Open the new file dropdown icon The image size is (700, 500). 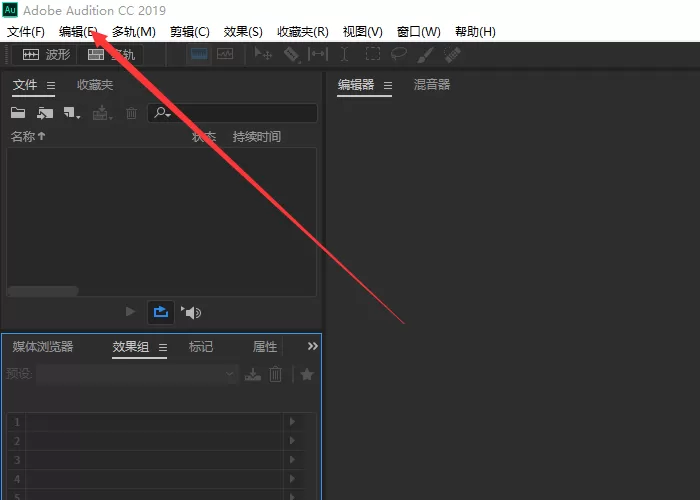[71, 113]
